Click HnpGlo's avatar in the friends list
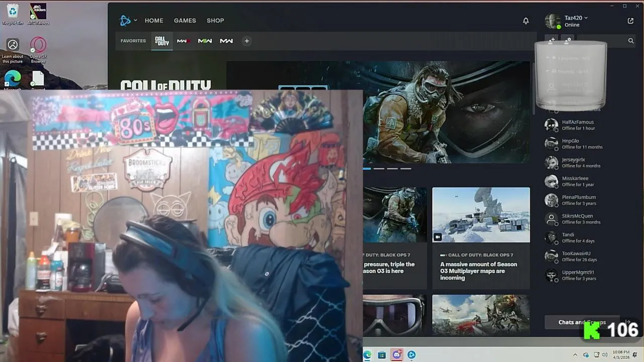Image resolution: width=644 pixels, height=362 pixels. click(551, 144)
